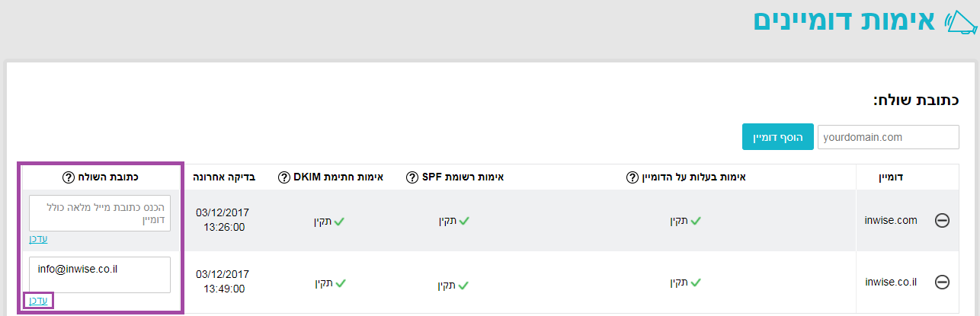Remove the inwise.co.il domain row

click(942, 282)
